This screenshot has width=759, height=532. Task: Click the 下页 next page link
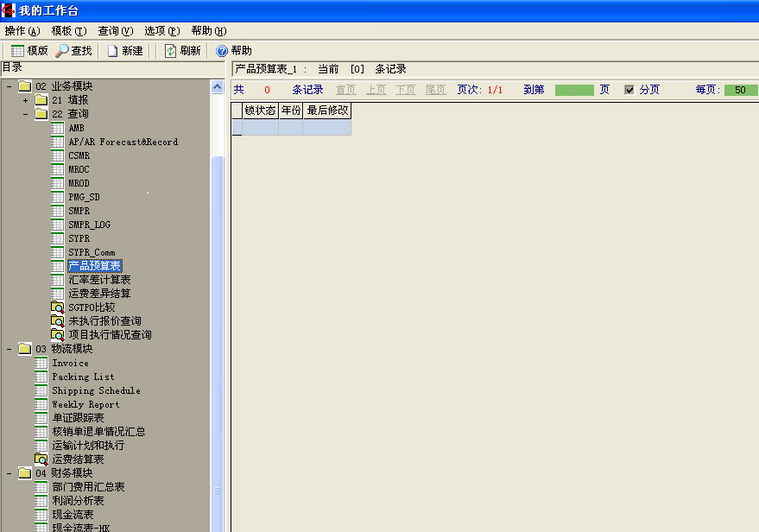click(405, 90)
